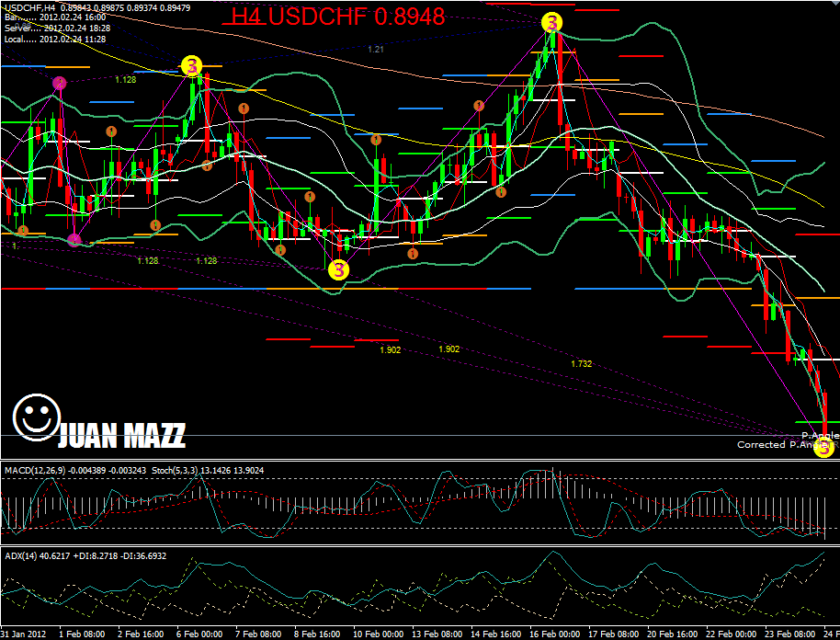840x640 pixels.
Task: Click the 1.732 Fibonacci level label
Action: tap(581, 364)
